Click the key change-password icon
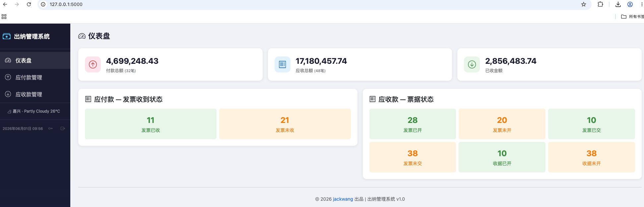The width and height of the screenshot is (644, 207). [x=50, y=129]
